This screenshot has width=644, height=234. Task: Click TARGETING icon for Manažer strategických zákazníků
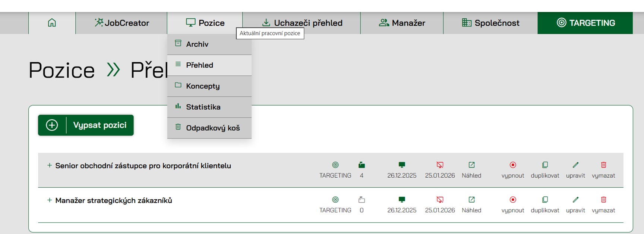[x=335, y=200]
